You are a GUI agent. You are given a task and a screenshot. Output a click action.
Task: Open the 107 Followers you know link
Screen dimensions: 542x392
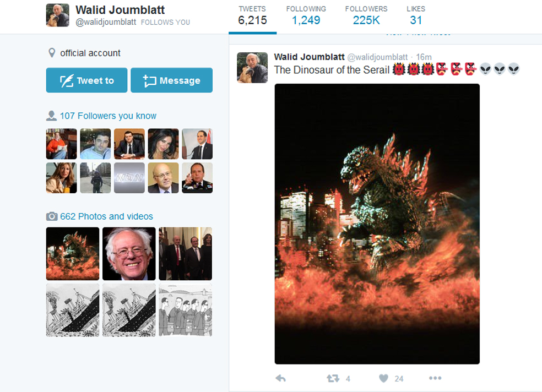(108, 116)
